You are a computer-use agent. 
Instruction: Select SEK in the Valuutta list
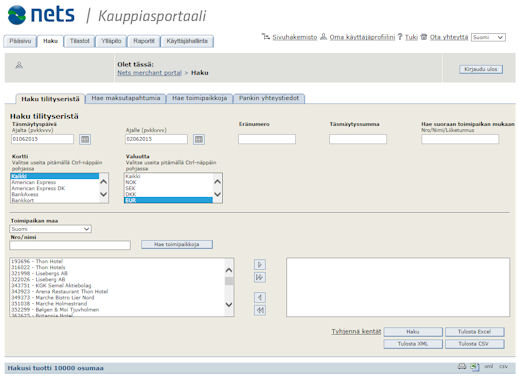click(168, 188)
